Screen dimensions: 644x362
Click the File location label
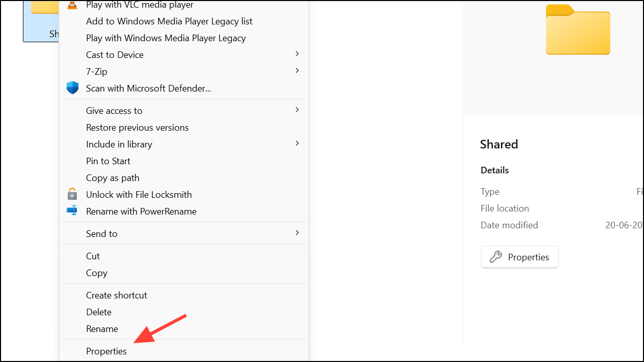tap(505, 208)
